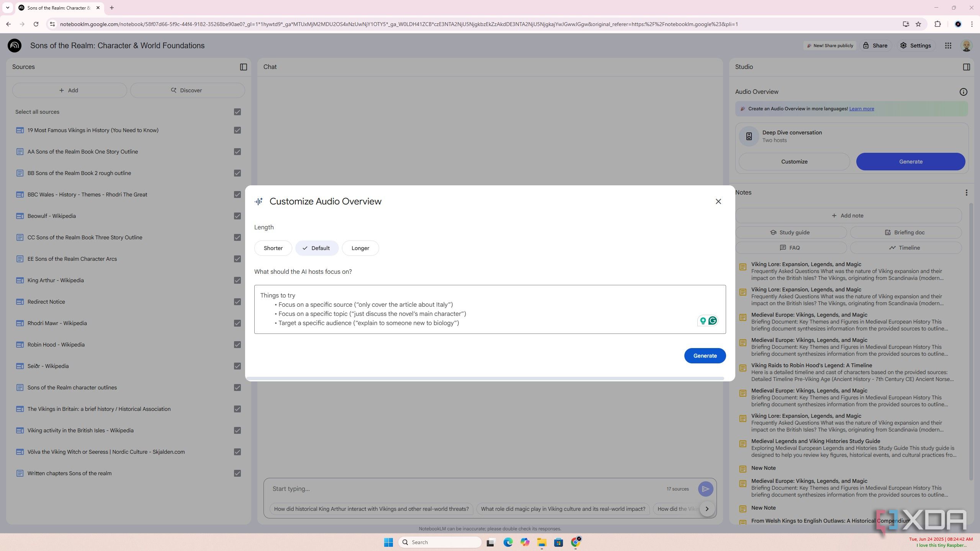Open the browser tab search dropdown
Image resolution: width=980 pixels, height=551 pixels.
point(8,8)
